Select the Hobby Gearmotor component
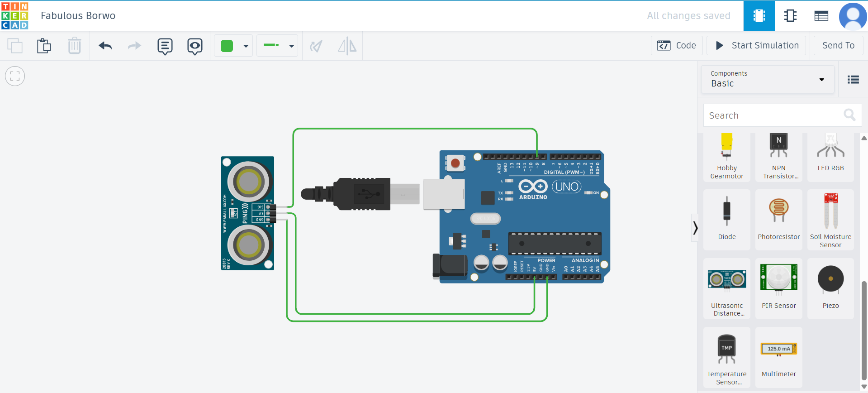This screenshot has height=393, width=868. pyautogui.click(x=727, y=157)
